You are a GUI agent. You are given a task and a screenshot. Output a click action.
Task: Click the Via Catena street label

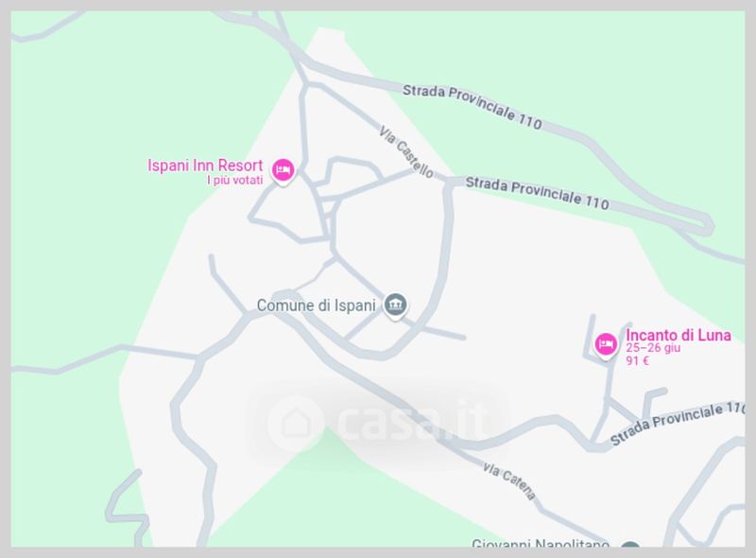tap(509, 481)
